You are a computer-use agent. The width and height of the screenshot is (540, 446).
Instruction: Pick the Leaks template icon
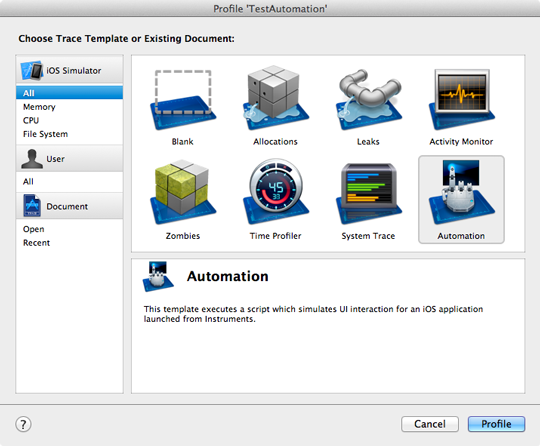(x=368, y=100)
